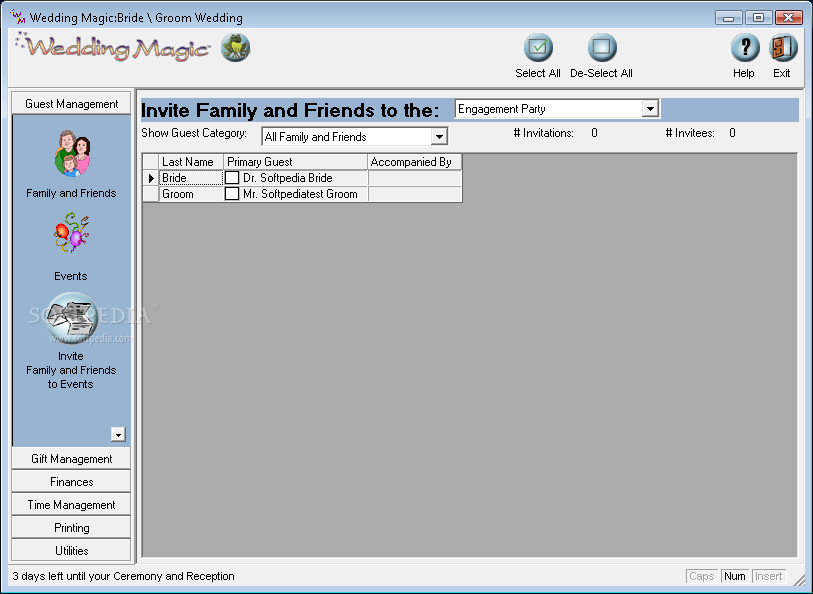Click the Exit door icon
This screenshot has height=594, width=813.
(783, 48)
